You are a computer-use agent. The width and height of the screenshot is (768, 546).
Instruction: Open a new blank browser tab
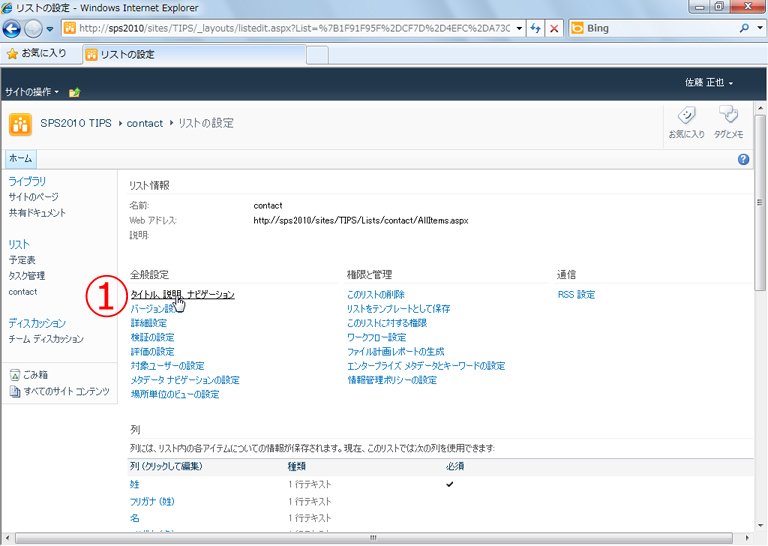coord(317,55)
